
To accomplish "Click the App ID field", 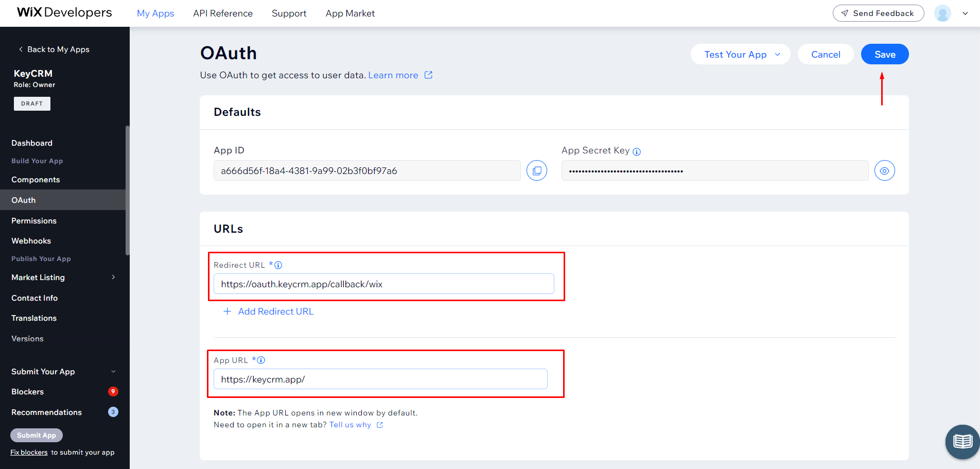I will tap(367, 170).
